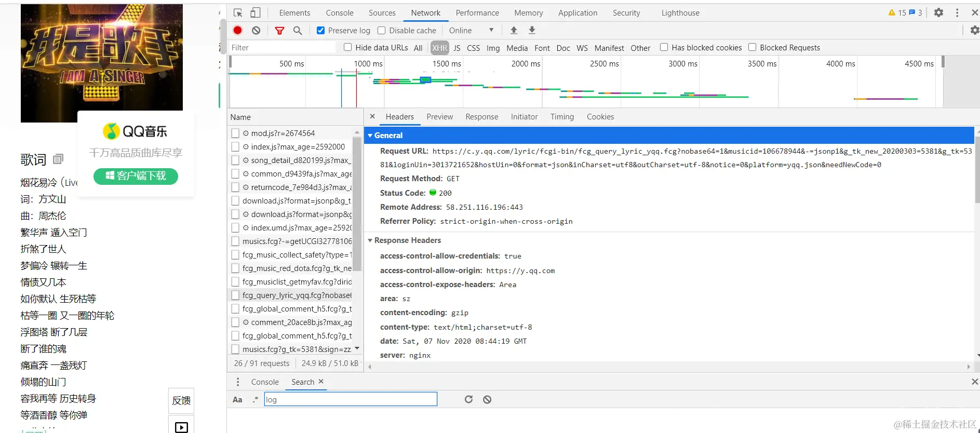Click the warnings count 15 indicator

coord(897,12)
